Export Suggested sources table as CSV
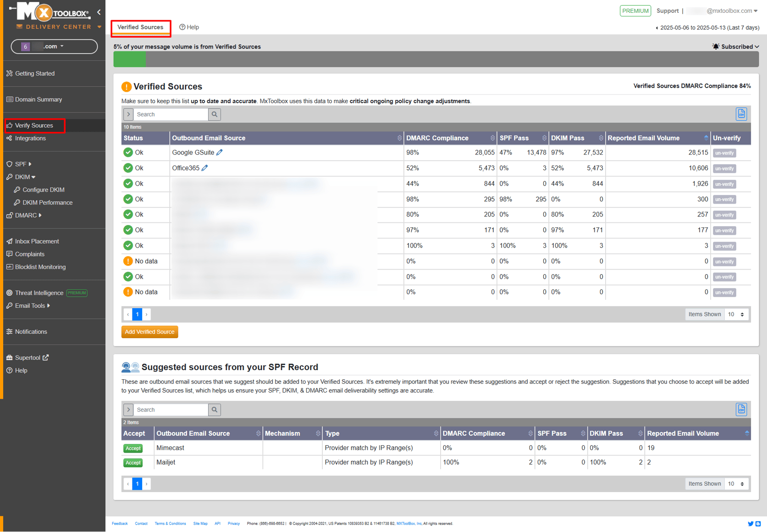The height and width of the screenshot is (532, 767). (x=741, y=410)
